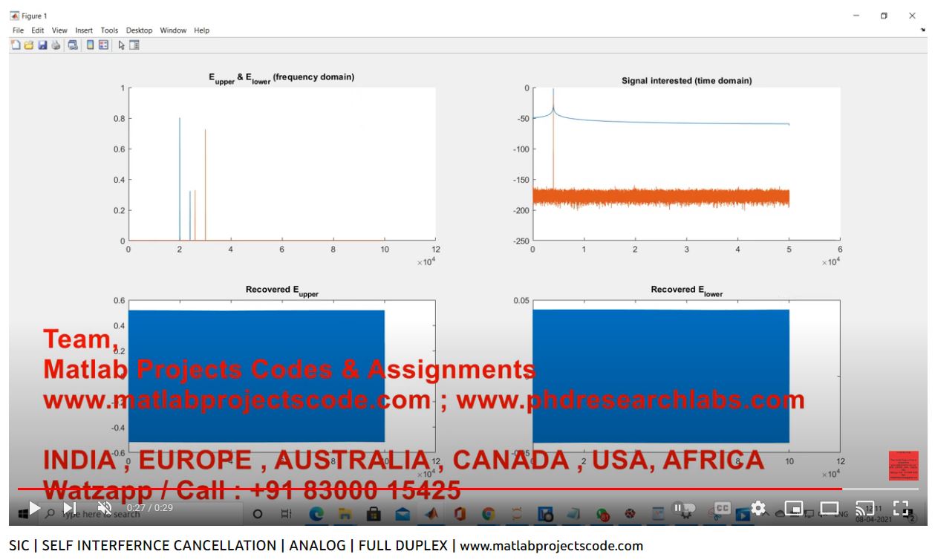Viewport: 935px width, 560px height.
Task: Open the Property Inspector icon
Action: 134,45
